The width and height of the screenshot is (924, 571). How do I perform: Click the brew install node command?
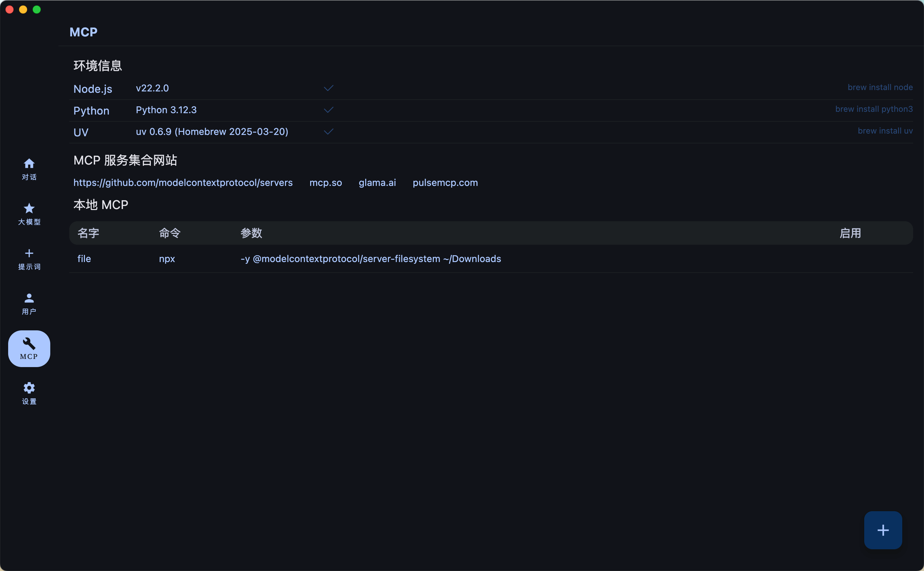(x=880, y=87)
